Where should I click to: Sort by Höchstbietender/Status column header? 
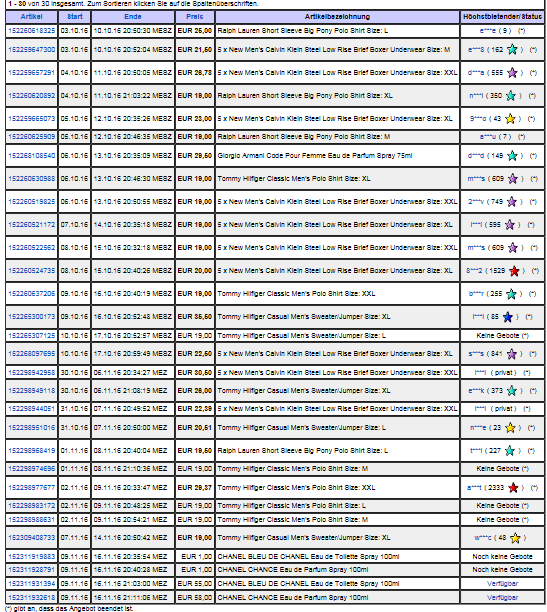click(502, 17)
